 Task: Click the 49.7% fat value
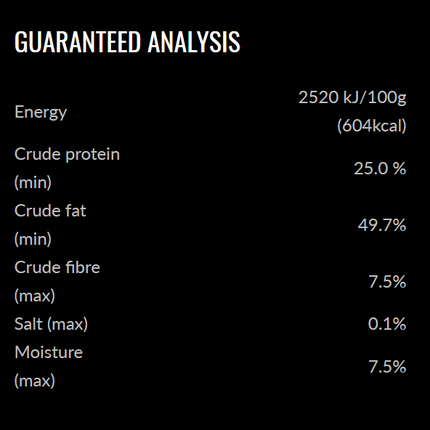[x=382, y=225]
